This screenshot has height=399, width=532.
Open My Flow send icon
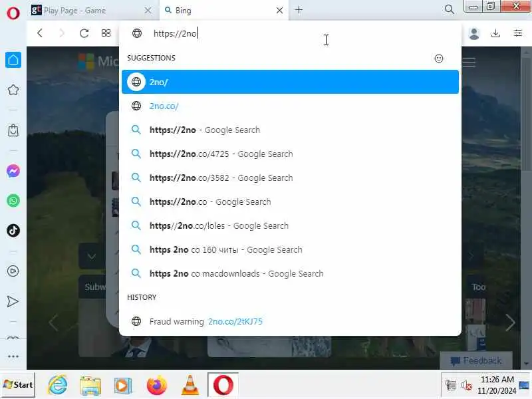13,301
